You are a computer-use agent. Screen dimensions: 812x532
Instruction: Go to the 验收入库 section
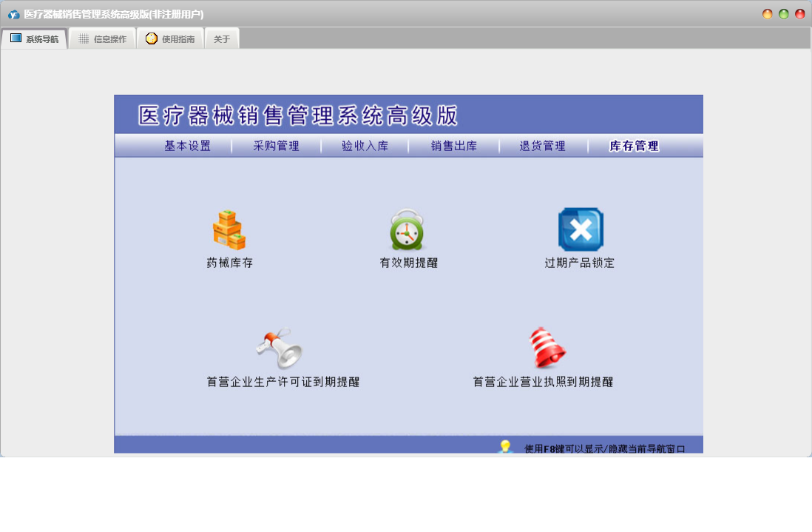[365, 146]
